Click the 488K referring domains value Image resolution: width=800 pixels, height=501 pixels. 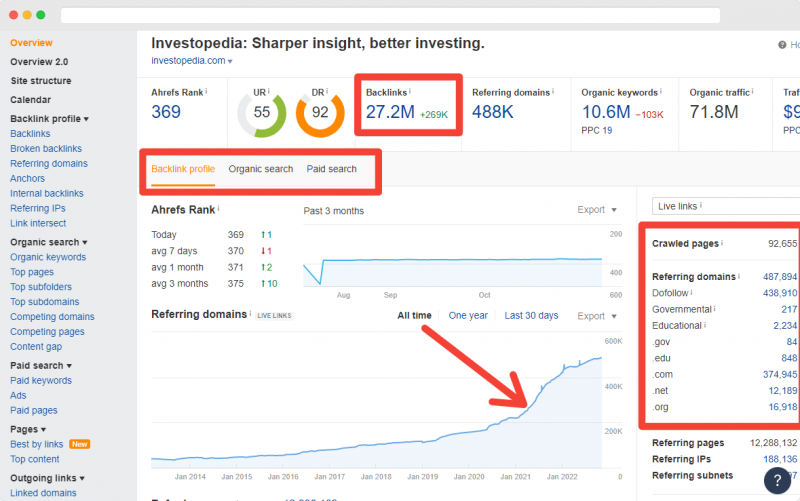tap(493, 112)
